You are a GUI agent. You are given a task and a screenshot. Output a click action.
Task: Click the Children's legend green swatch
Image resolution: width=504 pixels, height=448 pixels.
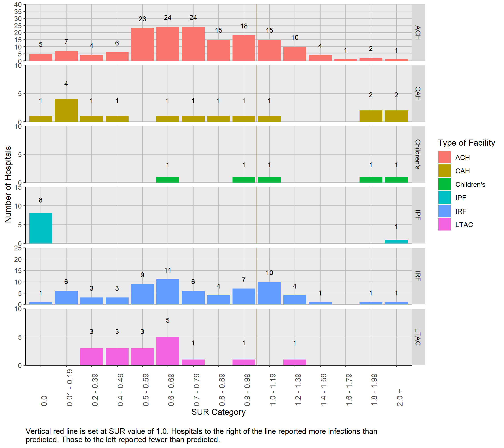coord(444,184)
